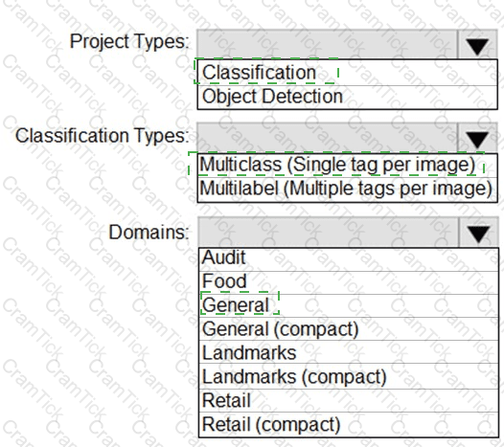Click the Classification Types dropdown arrow
Viewport: 504px width, 447px height.
(x=477, y=138)
